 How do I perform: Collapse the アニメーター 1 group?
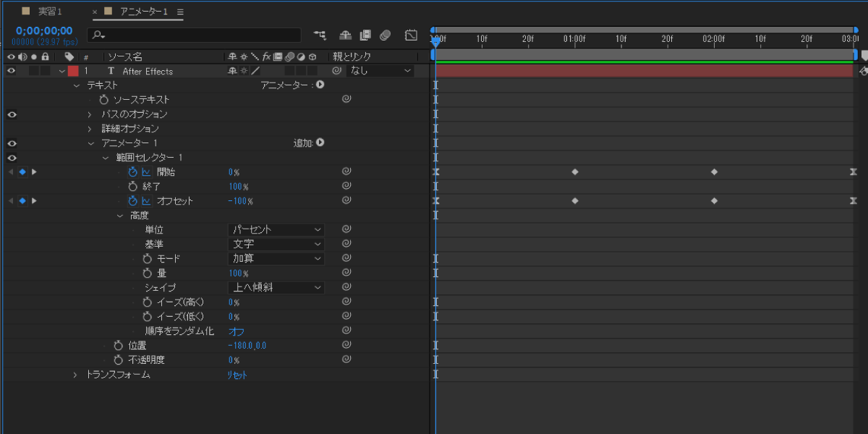pos(91,143)
